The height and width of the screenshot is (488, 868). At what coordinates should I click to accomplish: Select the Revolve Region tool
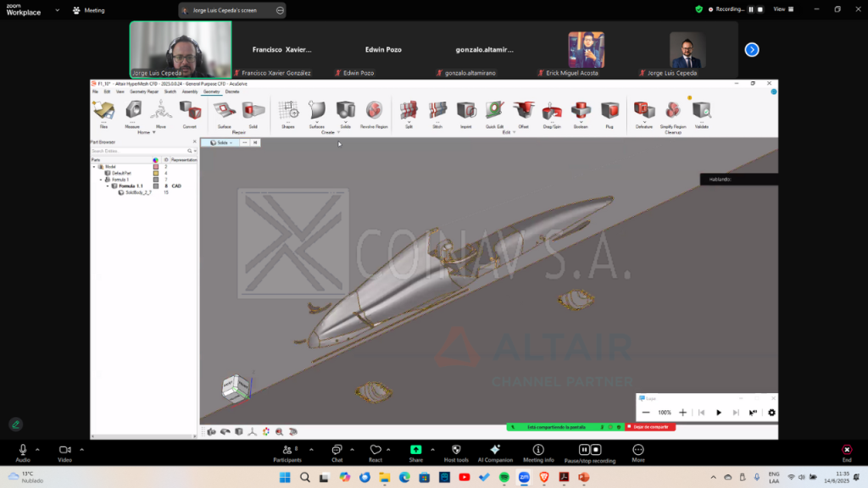tap(373, 111)
